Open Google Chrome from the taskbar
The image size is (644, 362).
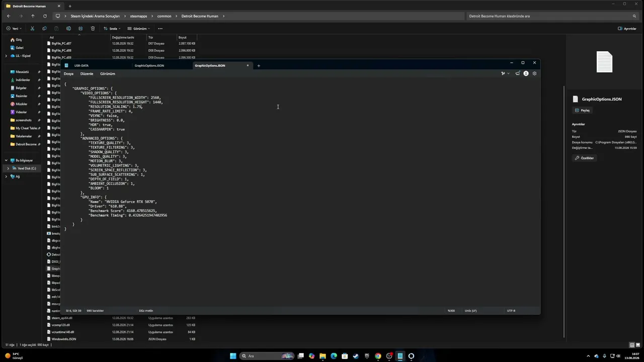point(378,356)
